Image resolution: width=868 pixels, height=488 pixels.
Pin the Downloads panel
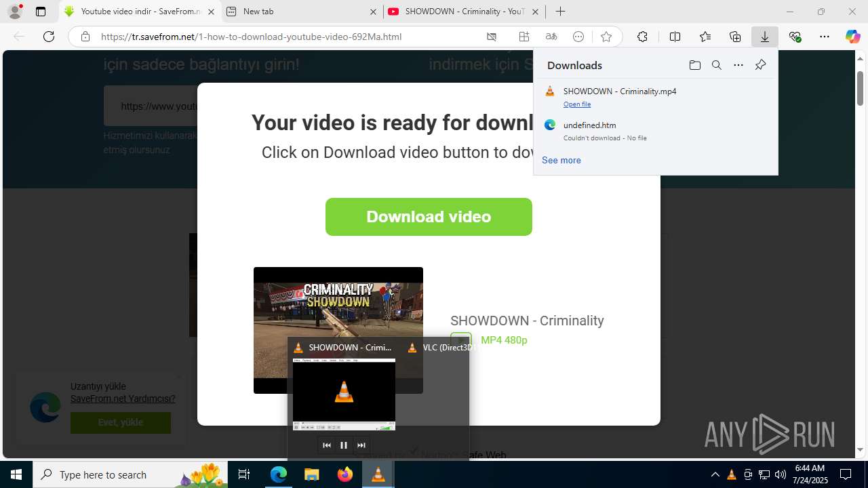click(x=760, y=65)
